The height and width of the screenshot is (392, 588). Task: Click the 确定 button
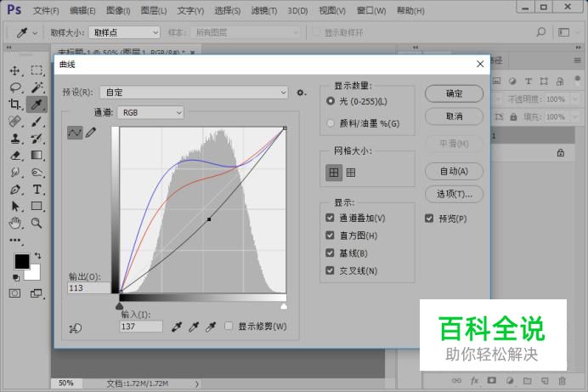[x=454, y=94]
